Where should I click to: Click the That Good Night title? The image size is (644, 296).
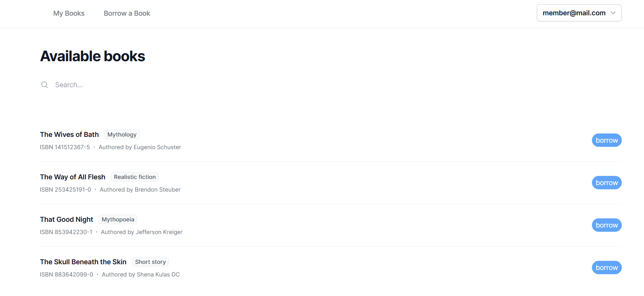coord(67,220)
